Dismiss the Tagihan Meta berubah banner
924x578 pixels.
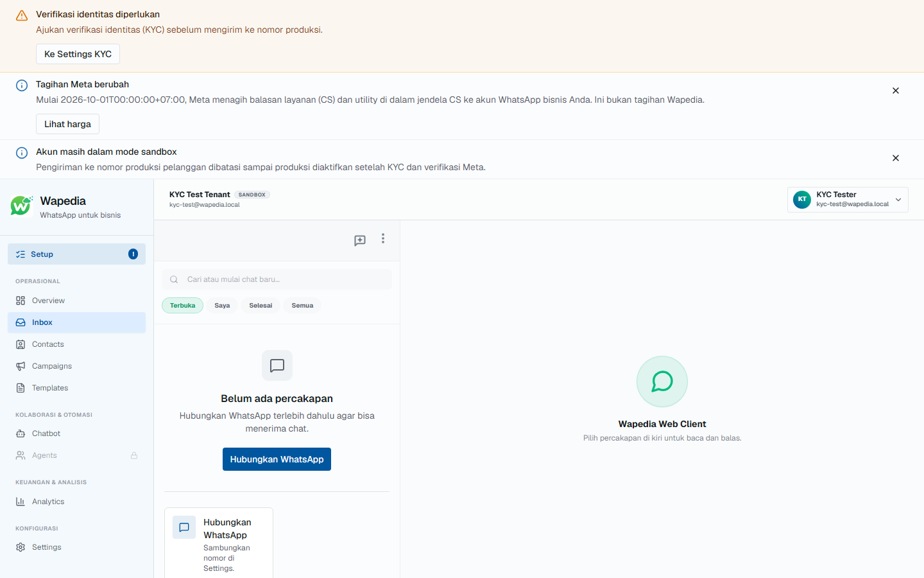pyautogui.click(x=896, y=91)
